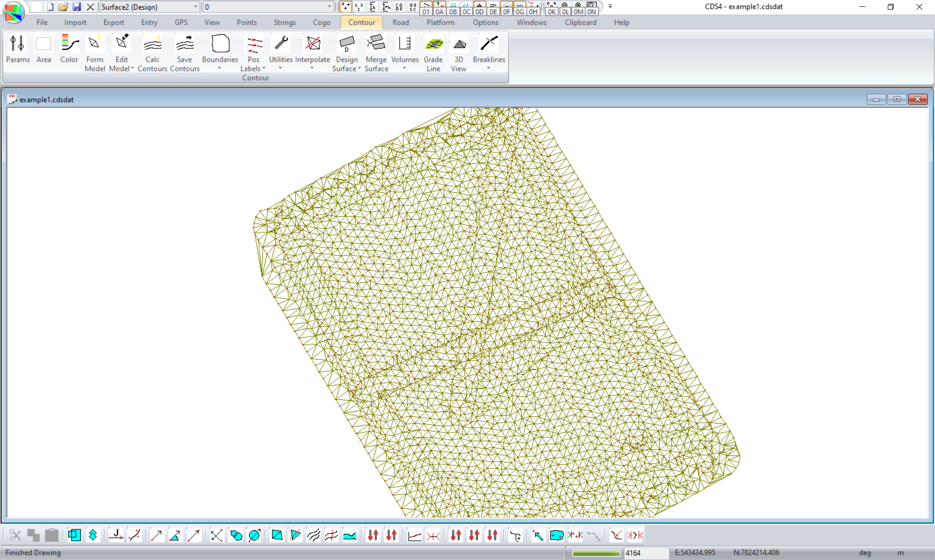This screenshot has height=560, width=935.
Task: Expand the Breaklines dropdown menu
Action: (x=488, y=68)
